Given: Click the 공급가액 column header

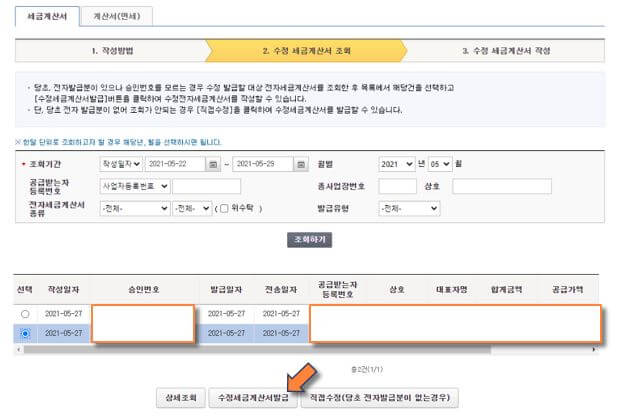Looking at the screenshot, I should click(567, 290).
